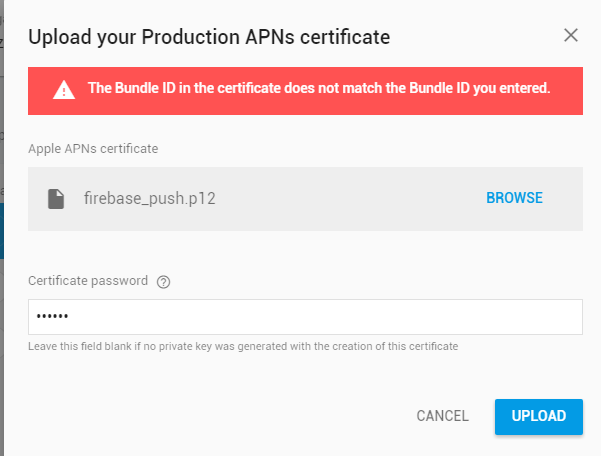Browse for a different APNs certificate
Image resolution: width=601 pixels, height=456 pixels.
coord(514,198)
